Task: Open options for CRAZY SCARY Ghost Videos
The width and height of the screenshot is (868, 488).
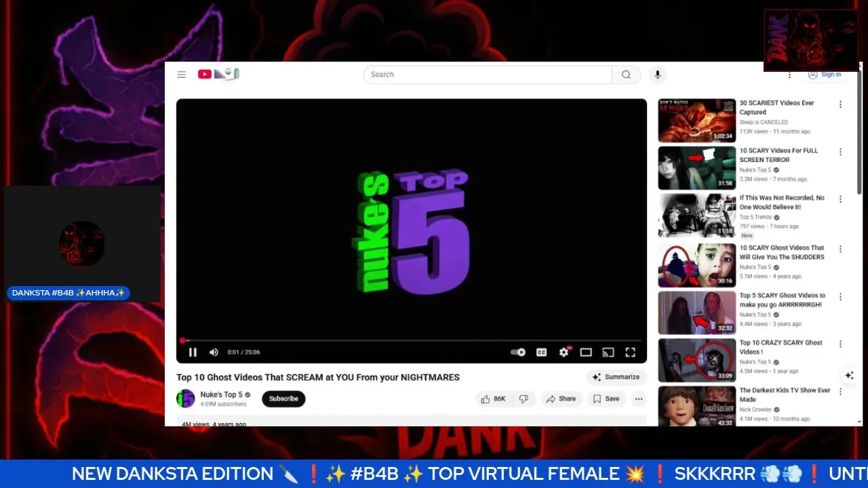Action: pyautogui.click(x=840, y=344)
